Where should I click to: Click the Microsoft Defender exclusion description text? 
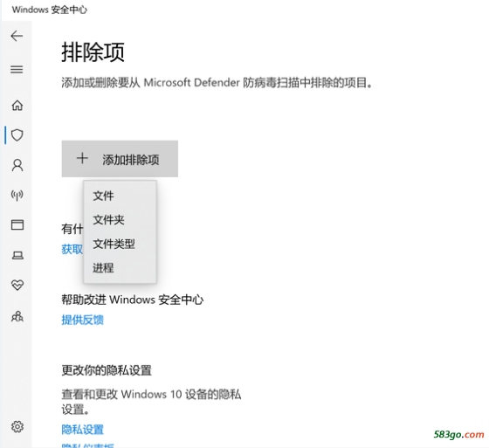click(x=217, y=83)
